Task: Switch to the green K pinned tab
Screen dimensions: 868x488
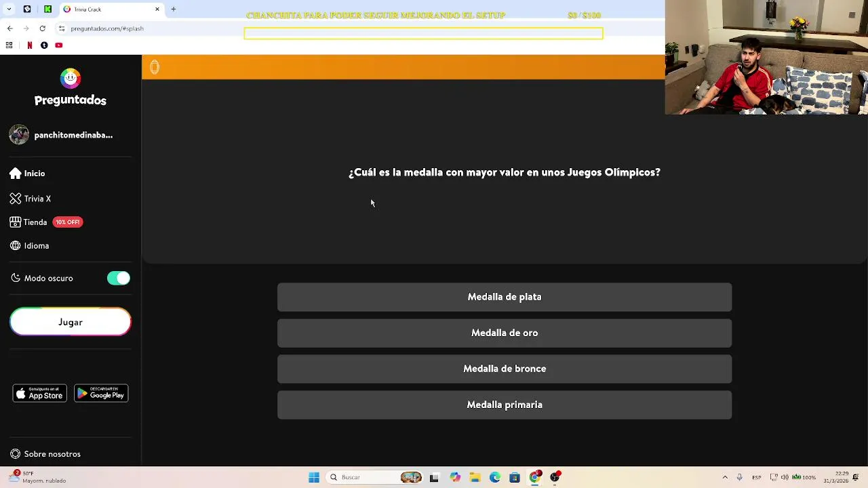Action: (x=47, y=9)
